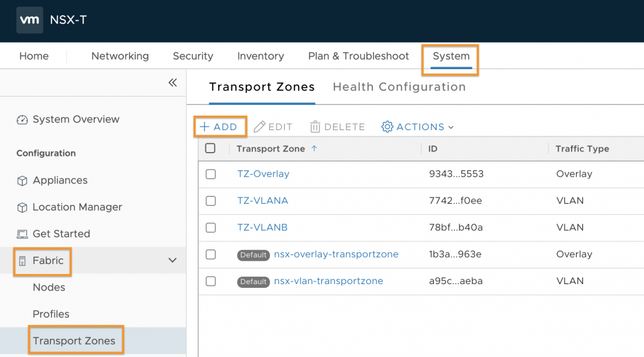Image resolution: width=644 pixels, height=357 pixels.
Task: Click the ID value 7742...f0ee
Action: 455,200
